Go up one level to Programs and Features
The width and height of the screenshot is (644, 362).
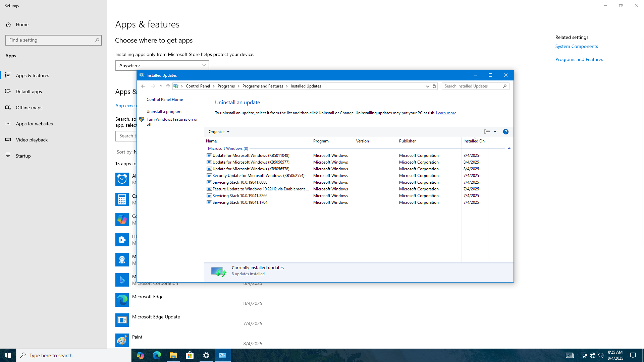click(168, 86)
